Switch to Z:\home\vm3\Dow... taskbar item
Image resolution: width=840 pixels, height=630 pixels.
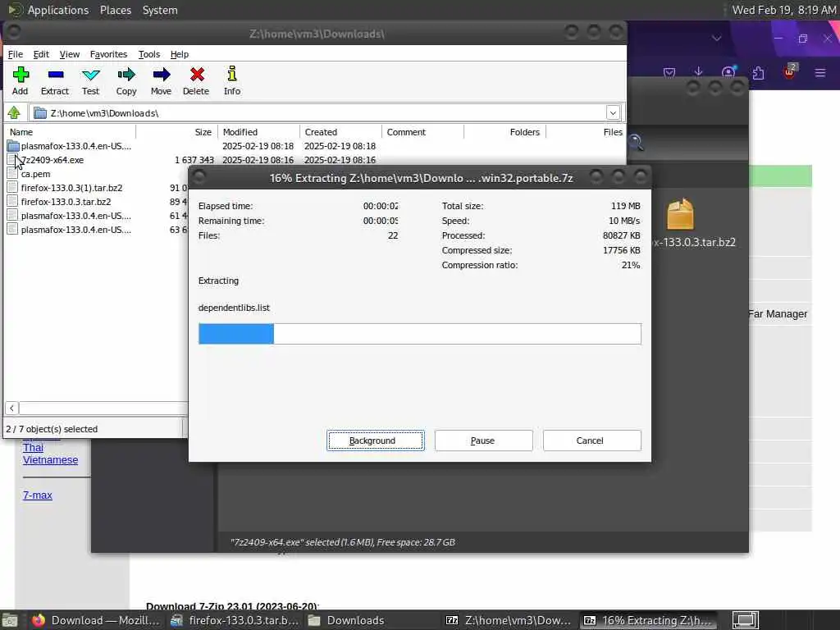[509, 620]
